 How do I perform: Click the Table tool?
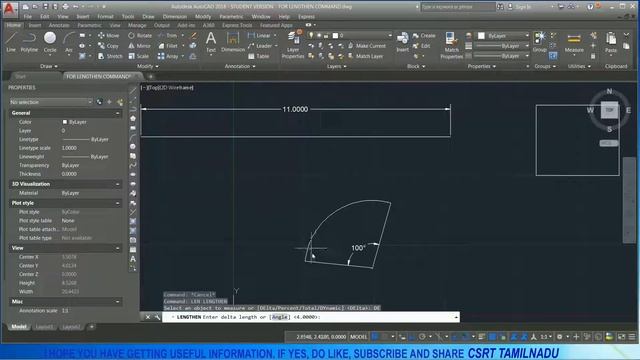coord(258,56)
